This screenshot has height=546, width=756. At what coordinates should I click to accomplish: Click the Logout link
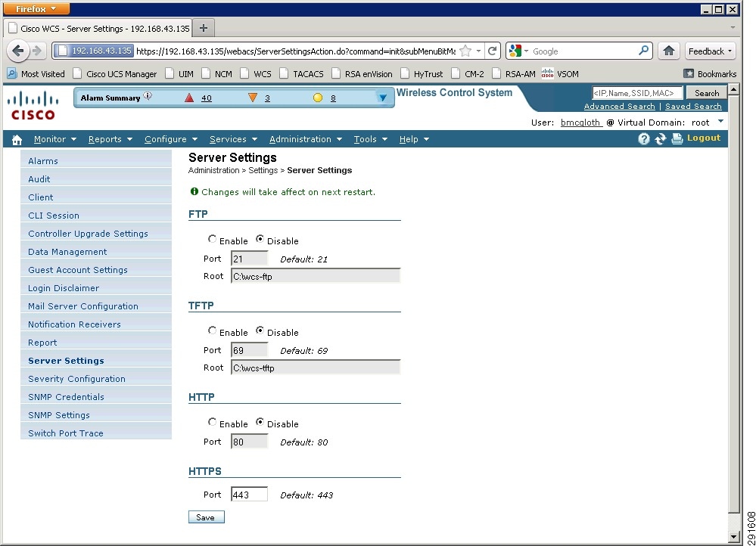(x=704, y=138)
